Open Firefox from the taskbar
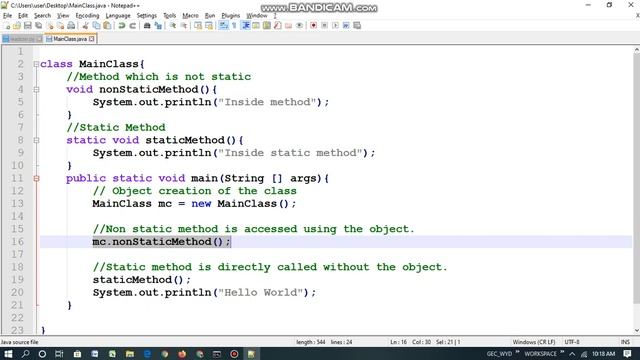This screenshot has height=360, width=640. (182, 354)
